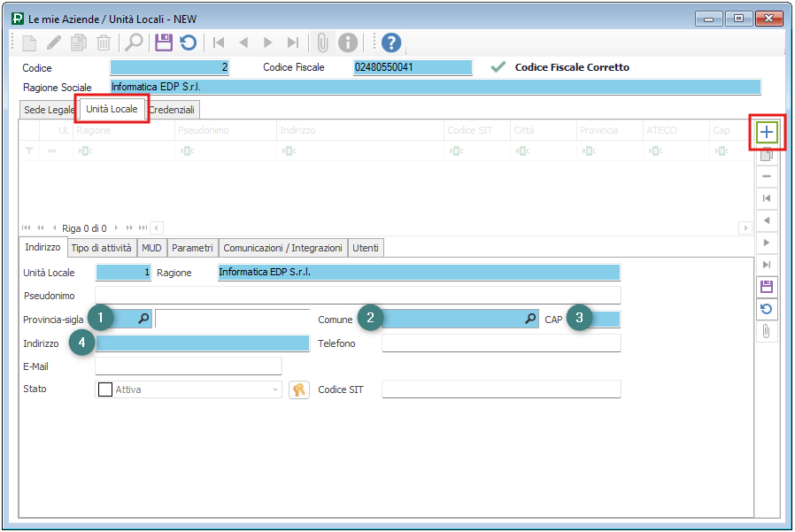Open the search magnifier in top toolbar
The height and width of the screenshot is (532, 795).
pos(134,42)
